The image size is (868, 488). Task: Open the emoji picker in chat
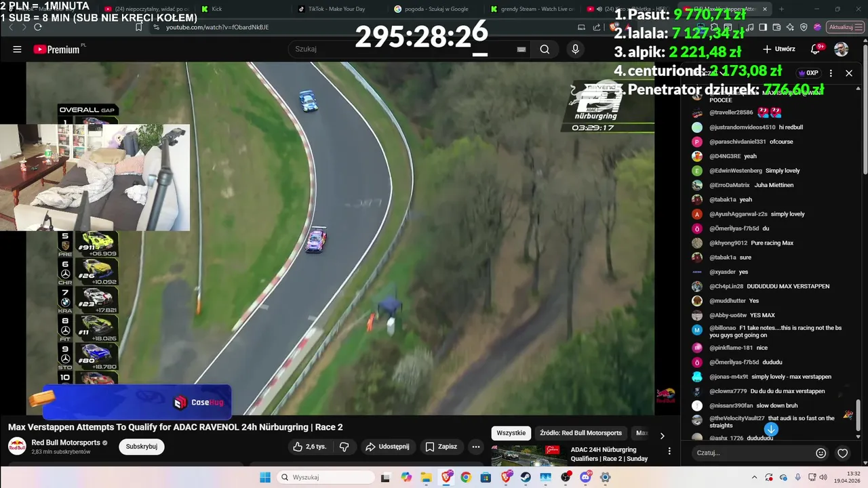(x=821, y=453)
